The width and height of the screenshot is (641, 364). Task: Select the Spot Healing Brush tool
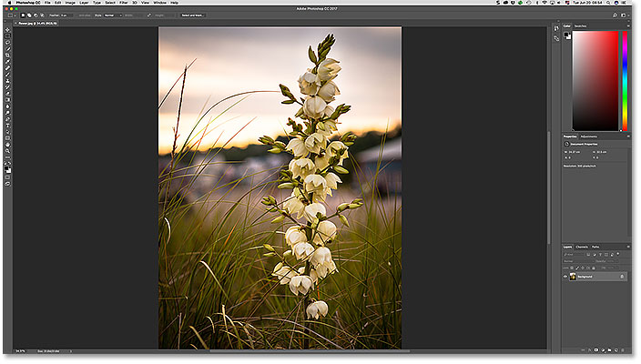7,68
